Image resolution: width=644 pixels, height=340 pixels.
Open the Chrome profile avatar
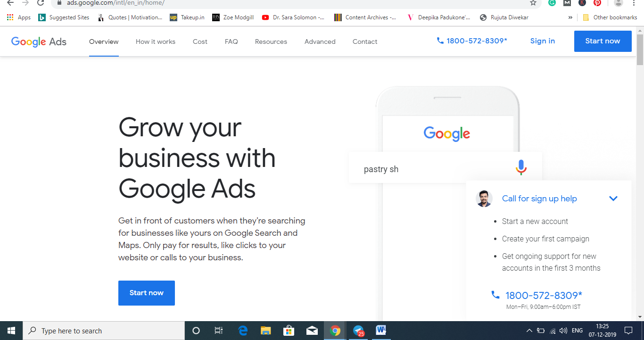click(x=618, y=3)
